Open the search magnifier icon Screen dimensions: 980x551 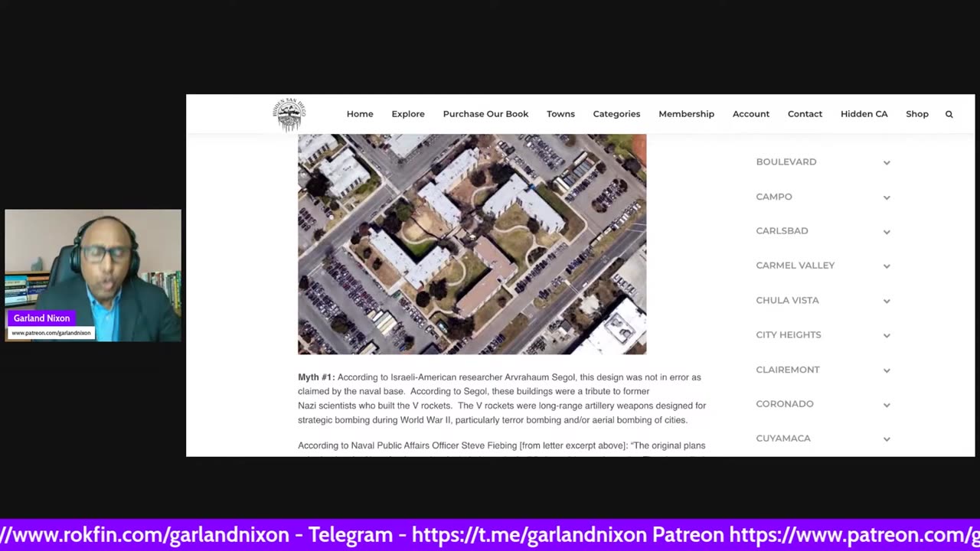coord(949,114)
